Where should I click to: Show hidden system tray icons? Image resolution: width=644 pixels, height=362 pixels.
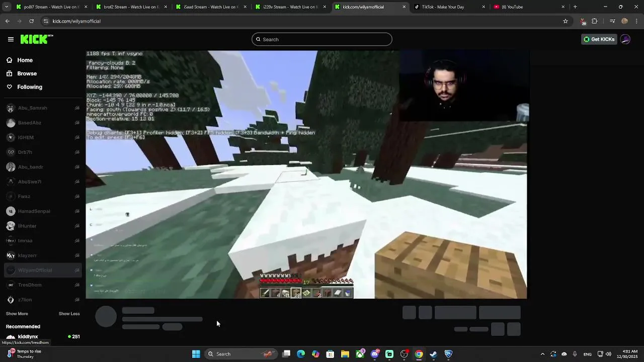(542, 354)
